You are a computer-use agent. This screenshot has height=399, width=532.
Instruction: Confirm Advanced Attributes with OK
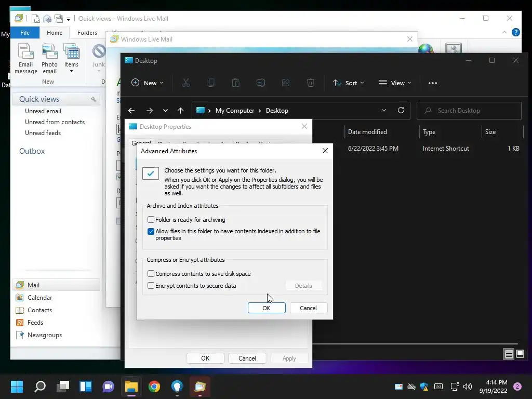pos(267,308)
